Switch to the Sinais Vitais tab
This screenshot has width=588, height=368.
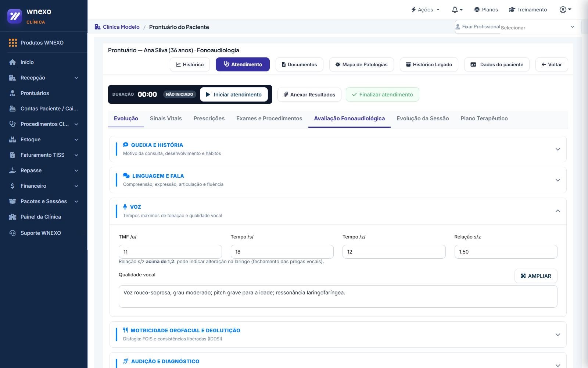166,118
